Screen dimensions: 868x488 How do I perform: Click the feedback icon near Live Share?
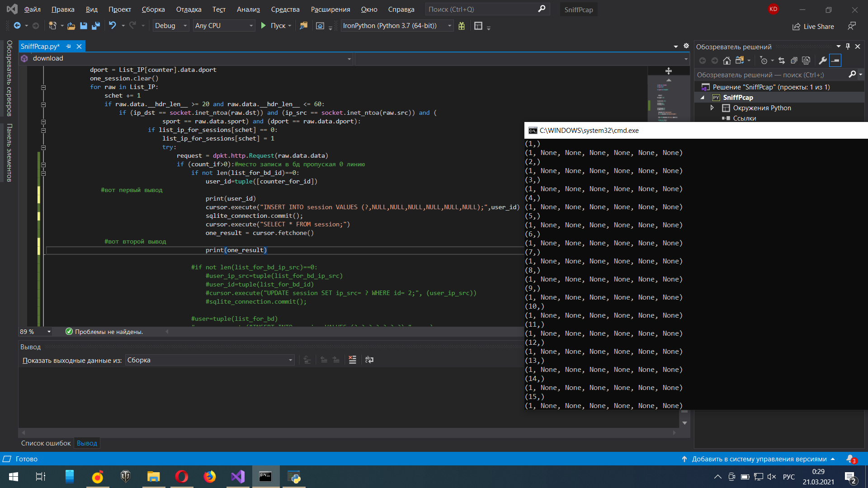coord(852,26)
